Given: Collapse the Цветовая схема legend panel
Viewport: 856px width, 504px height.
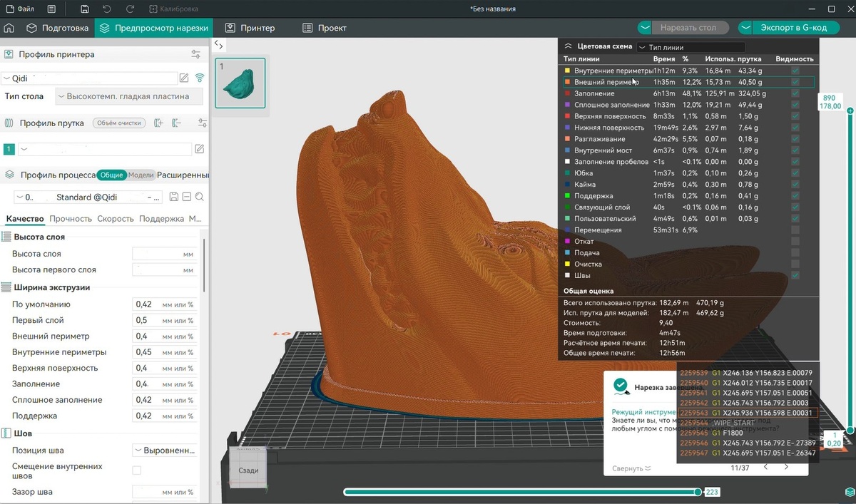Looking at the screenshot, I should (569, 46).
